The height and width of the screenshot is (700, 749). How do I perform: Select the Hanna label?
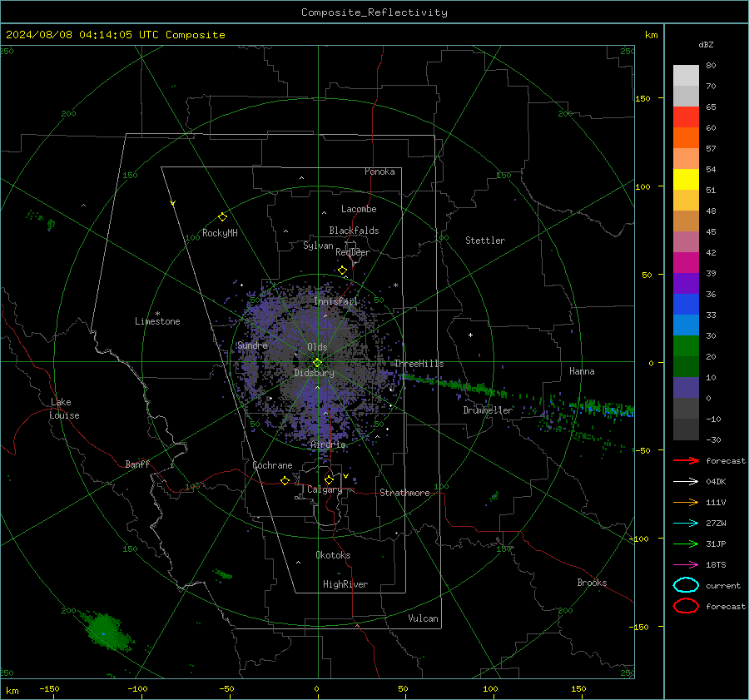[x=582, y=371]
